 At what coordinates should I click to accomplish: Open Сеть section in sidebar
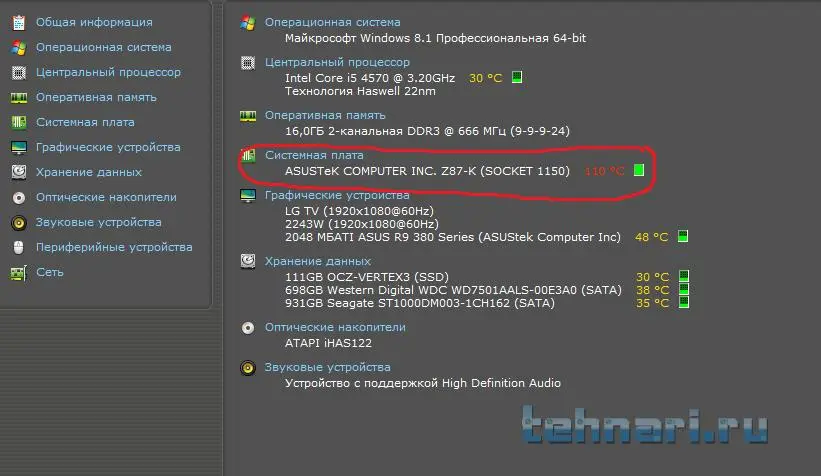[x=50, y=272]
